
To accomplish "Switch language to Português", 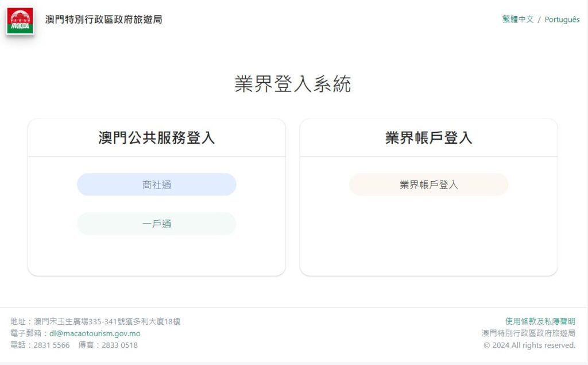I will click(x=562, y=20).
